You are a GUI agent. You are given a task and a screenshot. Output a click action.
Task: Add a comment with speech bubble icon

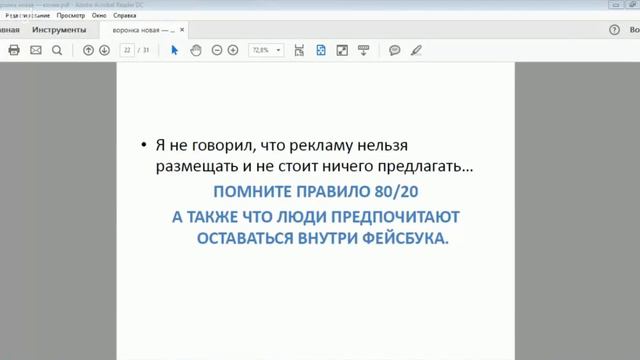(394, 50)
